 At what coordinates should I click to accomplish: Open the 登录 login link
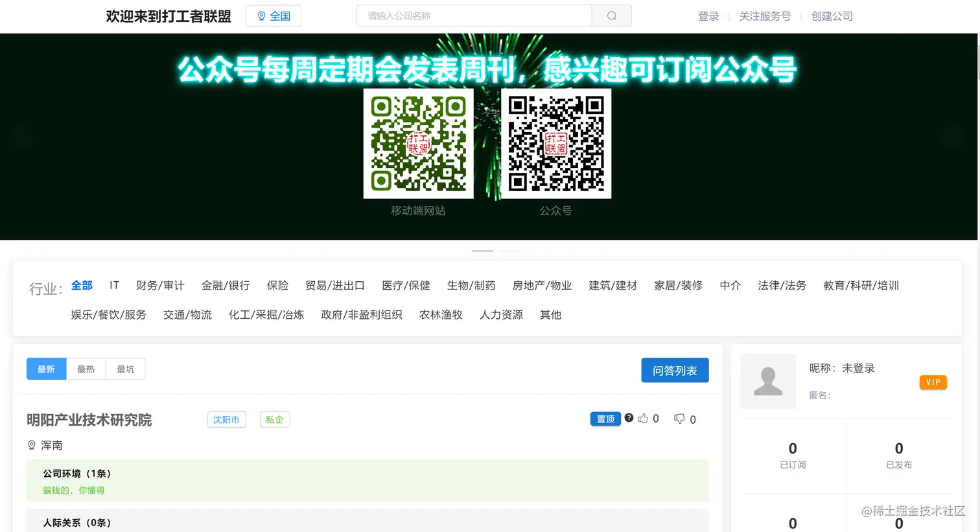coord(708,16)
